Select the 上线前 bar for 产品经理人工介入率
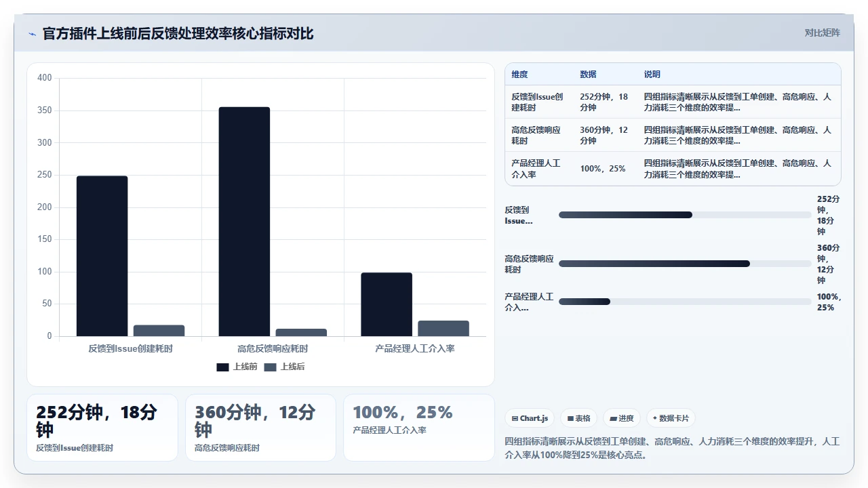The image size is (868, 488). (387, 304)
